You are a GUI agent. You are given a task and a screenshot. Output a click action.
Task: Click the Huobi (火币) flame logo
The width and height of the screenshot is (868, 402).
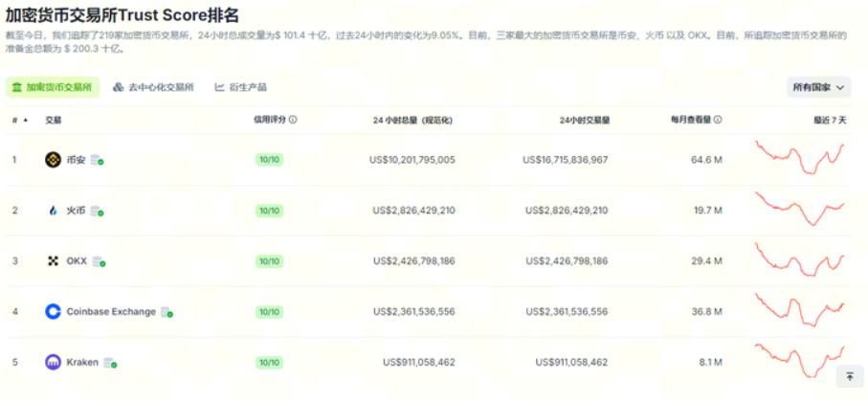pos(53,211)
